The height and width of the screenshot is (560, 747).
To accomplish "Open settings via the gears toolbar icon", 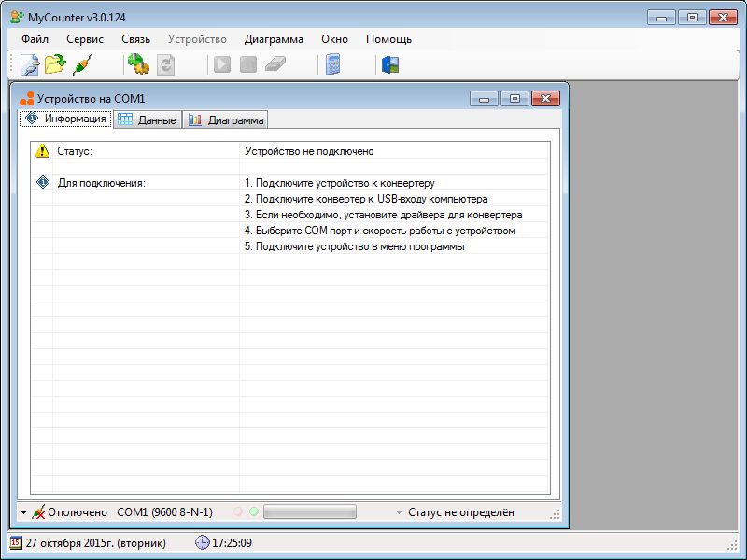I will tap(138, 64).
